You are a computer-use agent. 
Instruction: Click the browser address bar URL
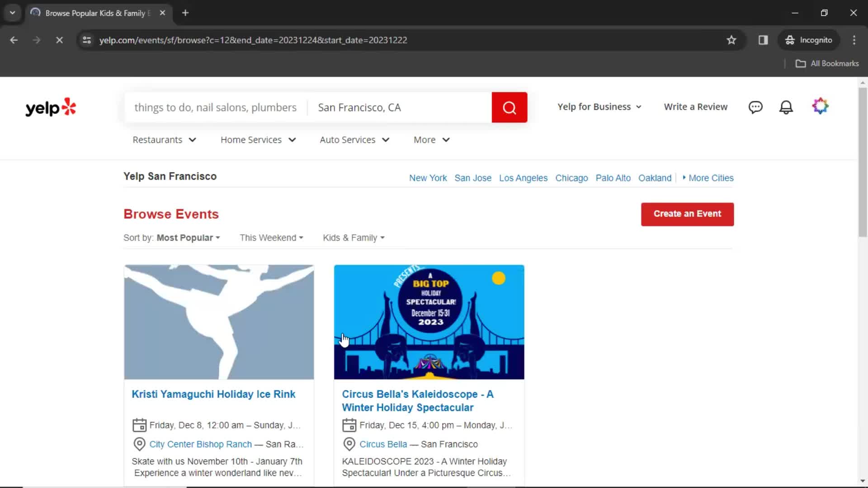click(x=253, y=40)
